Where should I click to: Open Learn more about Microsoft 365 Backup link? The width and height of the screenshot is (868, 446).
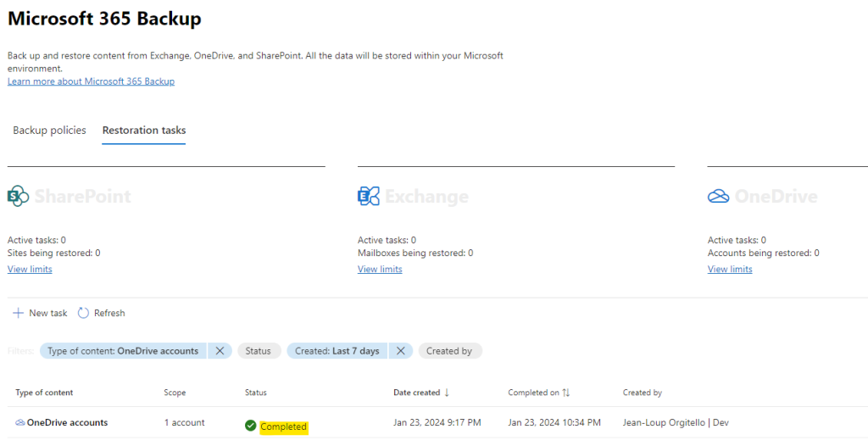click(x=91, y=81)
